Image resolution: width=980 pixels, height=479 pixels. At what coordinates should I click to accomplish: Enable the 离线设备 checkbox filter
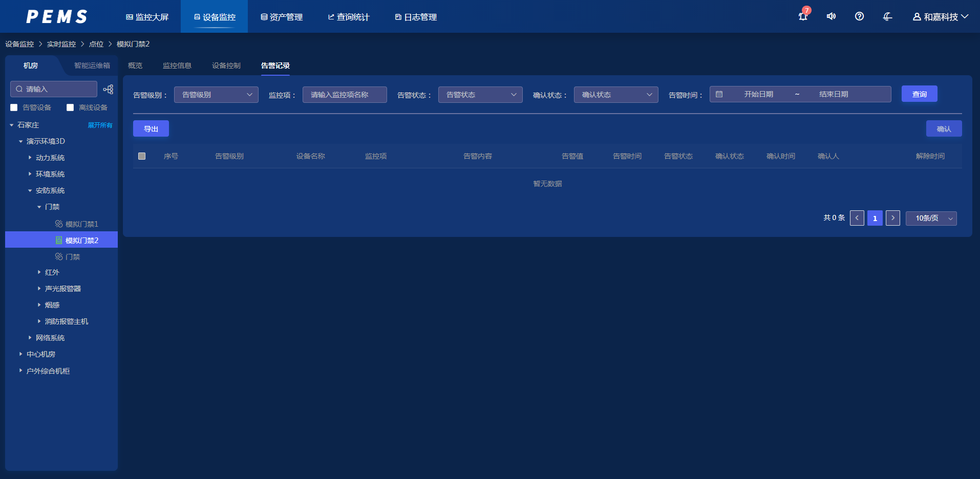tap(70, 107)
